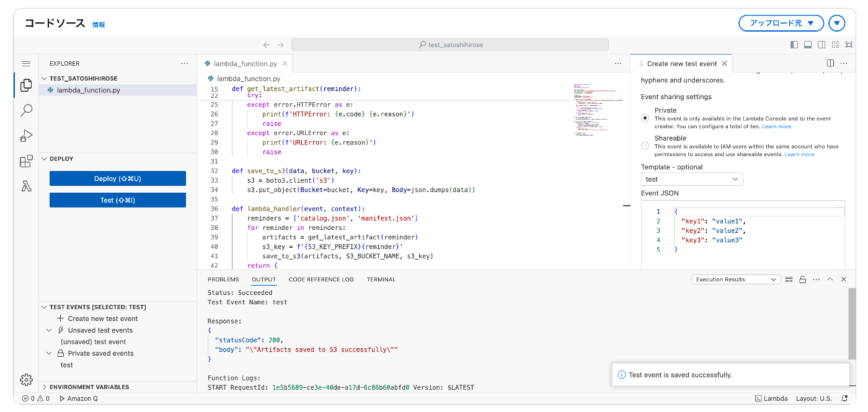The image size is (868, 412).
Task: Enter full screen with the expand icon
Action: 848,45
